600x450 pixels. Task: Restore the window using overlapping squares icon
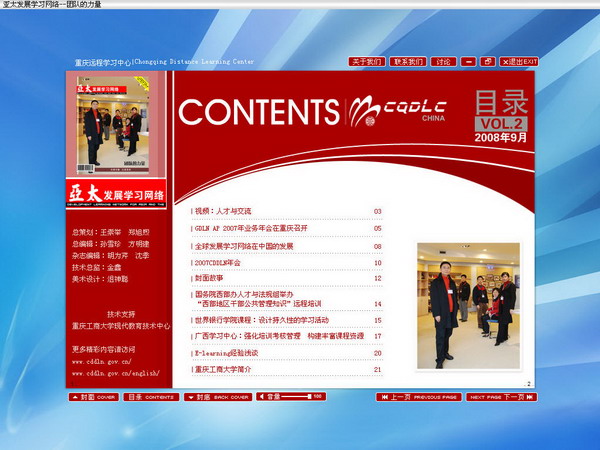click(x=488, y=62)
